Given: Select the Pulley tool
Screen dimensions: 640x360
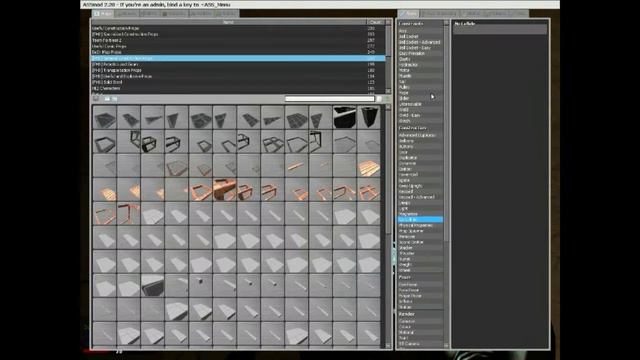Looking at the screenshot, I should click(420, 87).
